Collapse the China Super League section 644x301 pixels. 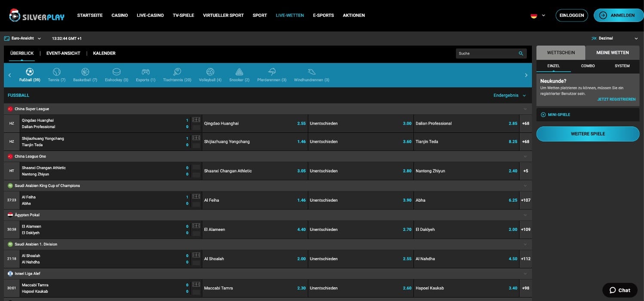tap(525, 109)
